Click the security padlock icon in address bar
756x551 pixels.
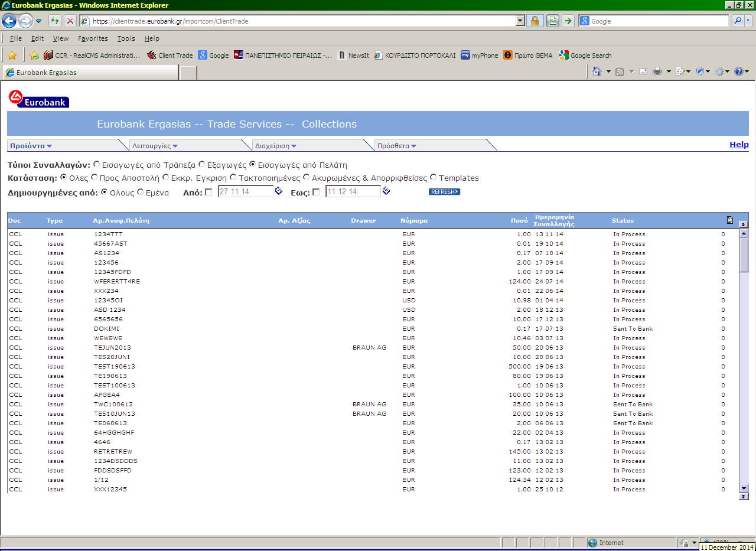pos(535,21)
